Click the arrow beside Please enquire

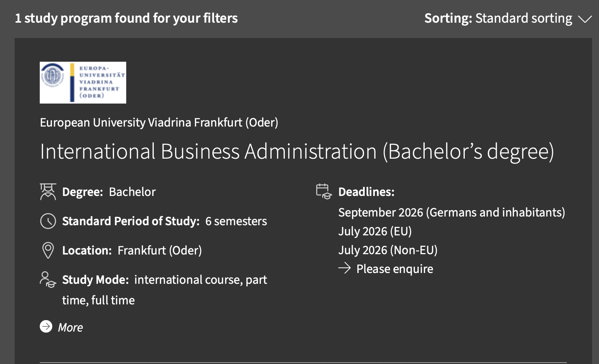(x=344, y=268)
